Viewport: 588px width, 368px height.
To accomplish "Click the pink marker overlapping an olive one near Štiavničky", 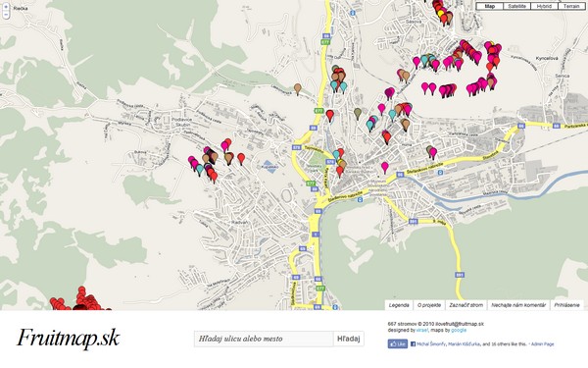I will pyautogui.click(x=433, y=153).
